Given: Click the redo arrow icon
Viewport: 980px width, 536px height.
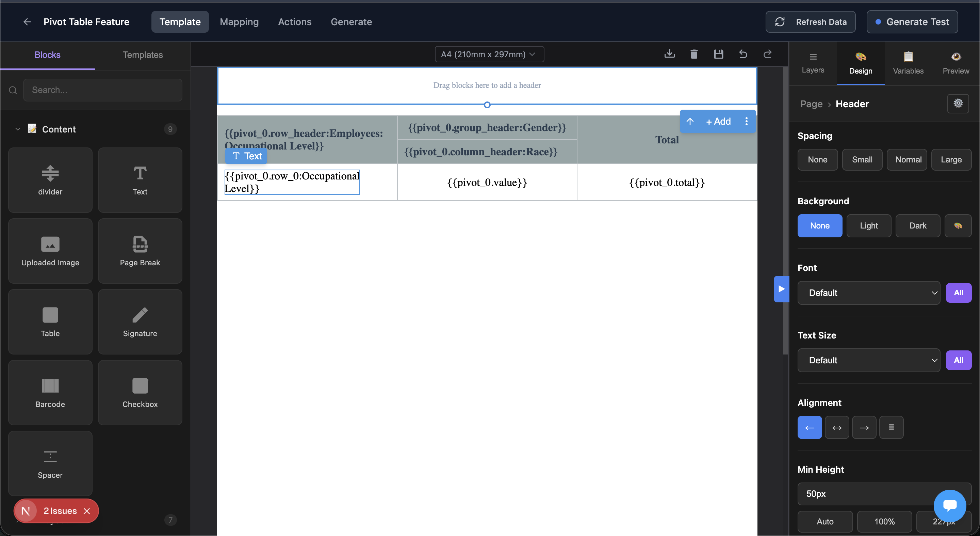Looking at the screenshot, I should click(x=767, y=54).
